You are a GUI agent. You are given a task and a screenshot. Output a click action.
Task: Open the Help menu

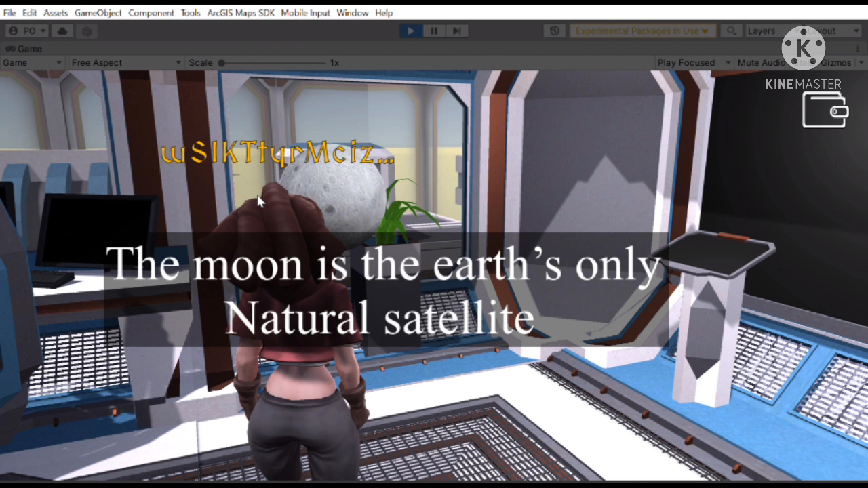pyautogui.click(x=384, y=13)
